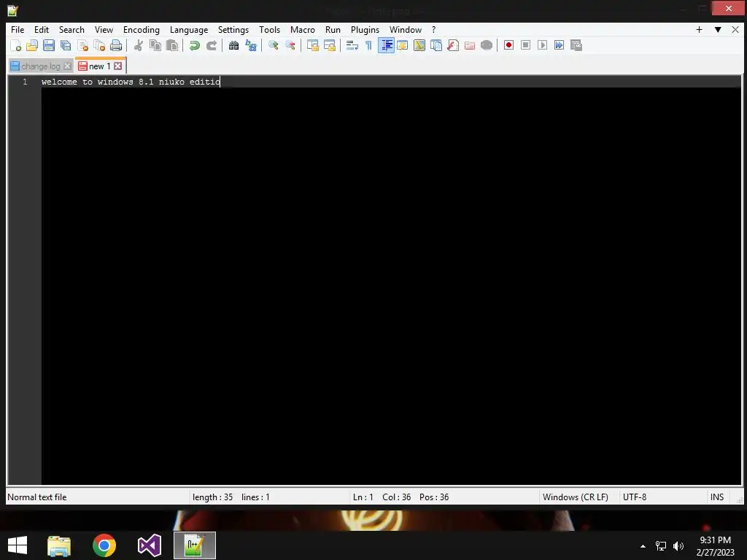
Task: Open Find with the binoculars icon
Action: click(233, 45)
